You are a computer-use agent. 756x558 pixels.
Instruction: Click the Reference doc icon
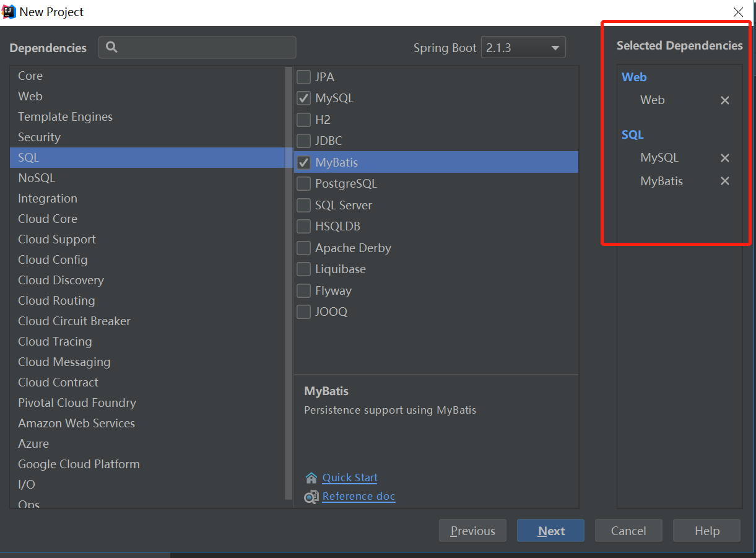click(x=311, y=497)
